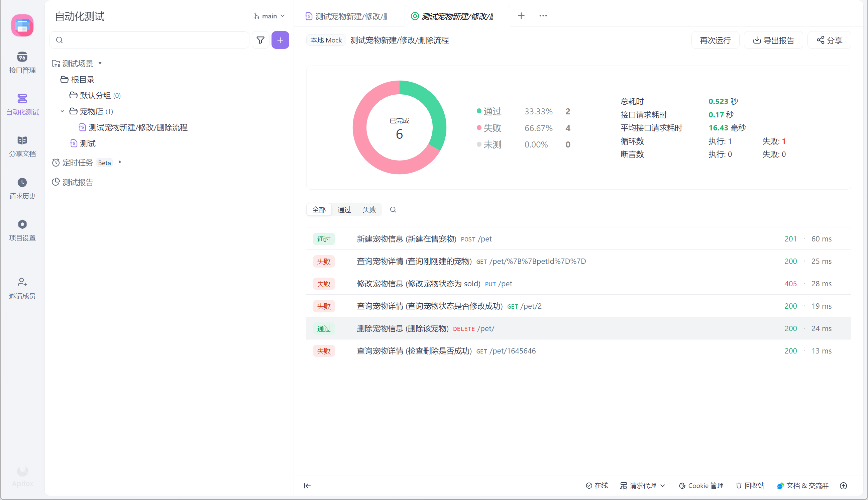This screenshot has width=868, height=500.
Task: Collapse the left panel with arrow icon
Action: click(307, 486)
